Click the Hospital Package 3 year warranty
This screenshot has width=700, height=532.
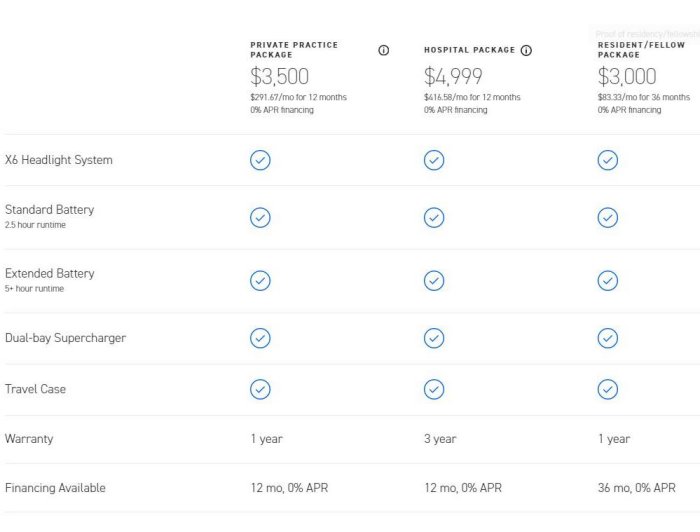coord(440,439)
